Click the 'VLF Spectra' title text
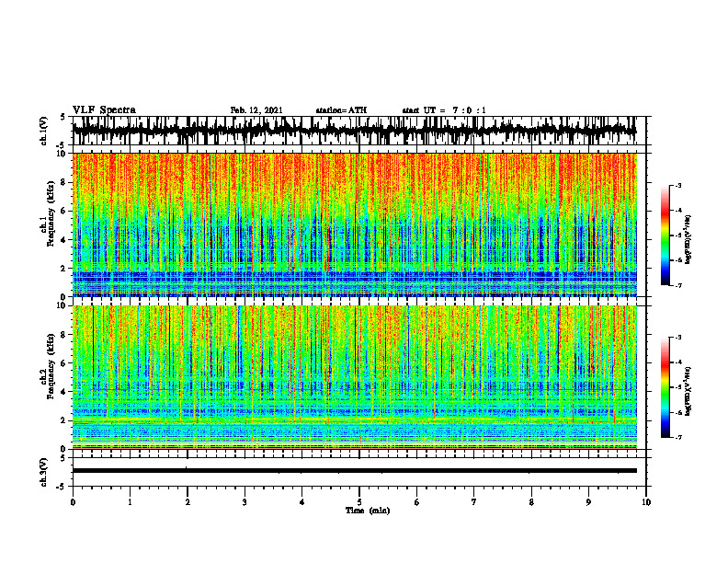 coord(104,110)
